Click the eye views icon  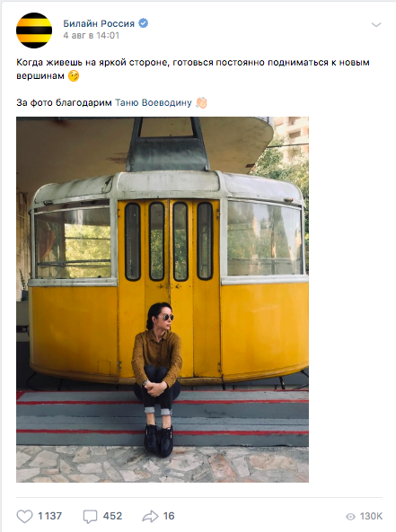coord(350,517)
